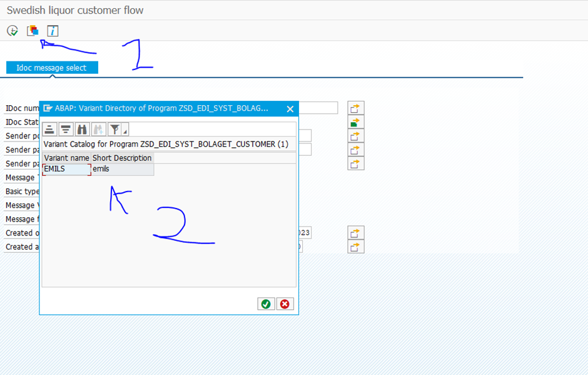Click Sort Descending in the variant dialog
Screen dimensions: 588x375
coord(66,130)
